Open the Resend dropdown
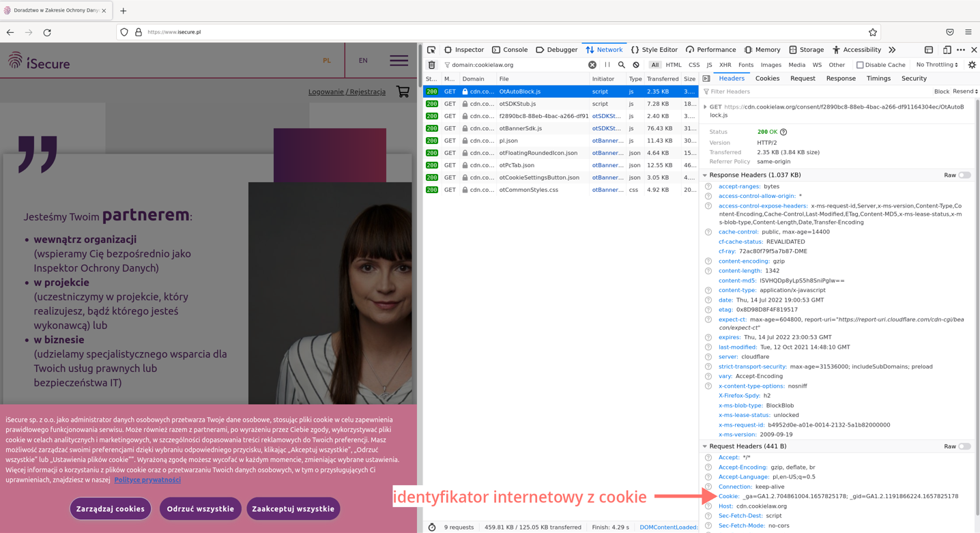The width and height of the screenshot is (980, 533). pyautogui.click(x=965, y=91)
